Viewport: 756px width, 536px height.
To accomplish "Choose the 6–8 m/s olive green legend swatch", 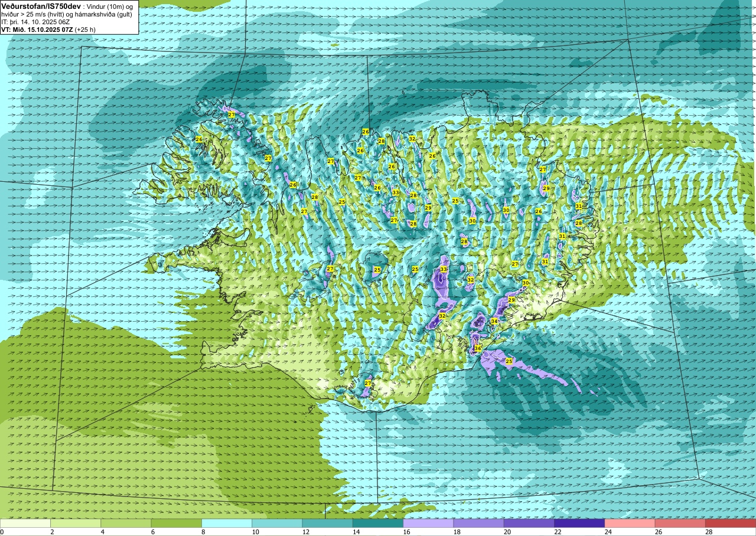I will coord(177,523).
